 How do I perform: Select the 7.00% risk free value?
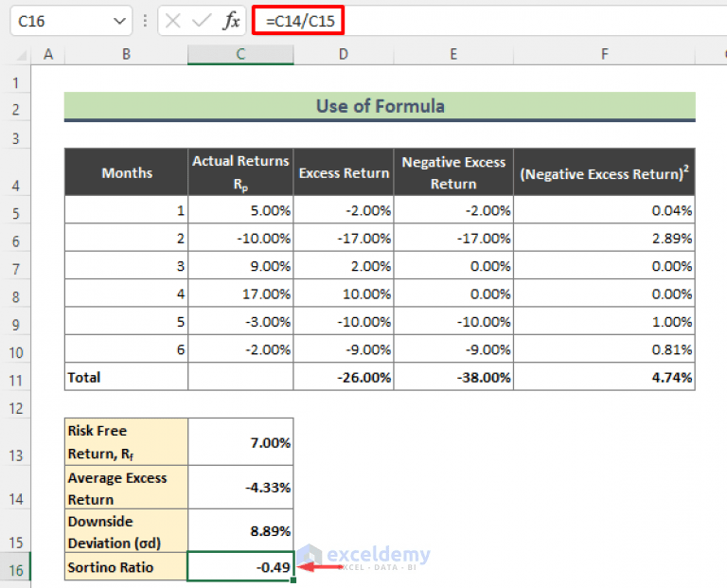coord(240,442)
